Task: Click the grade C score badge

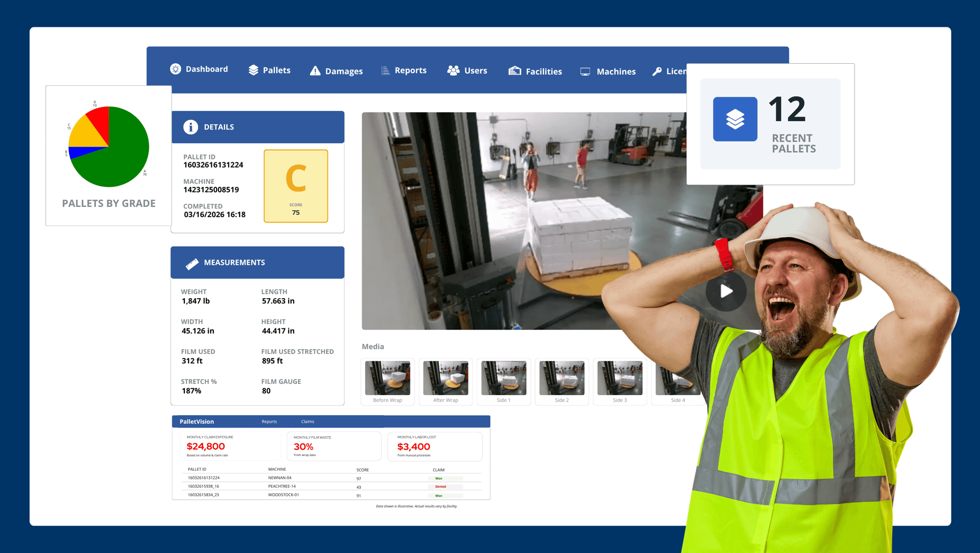Action: [296, 186]
